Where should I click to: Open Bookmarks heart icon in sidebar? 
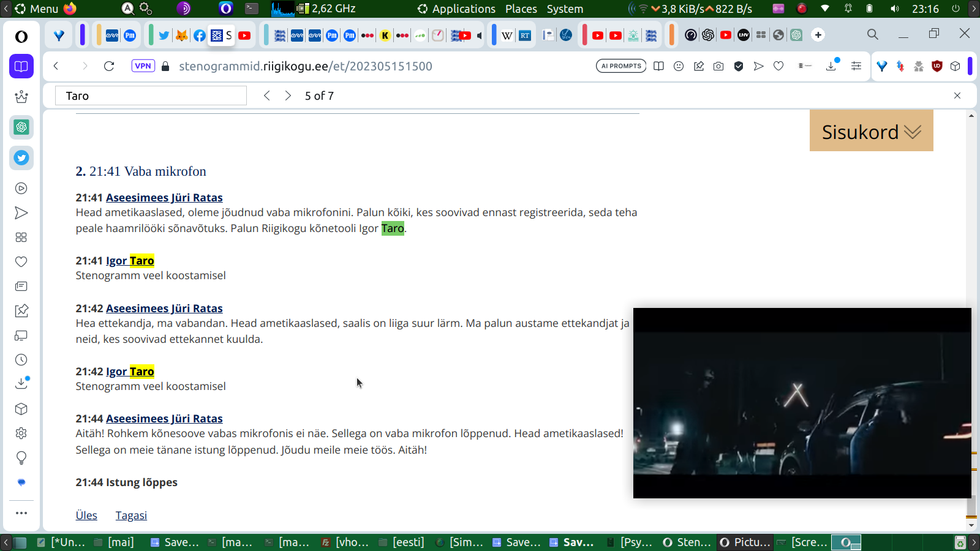pyautogui.click(x=21, y=262)
